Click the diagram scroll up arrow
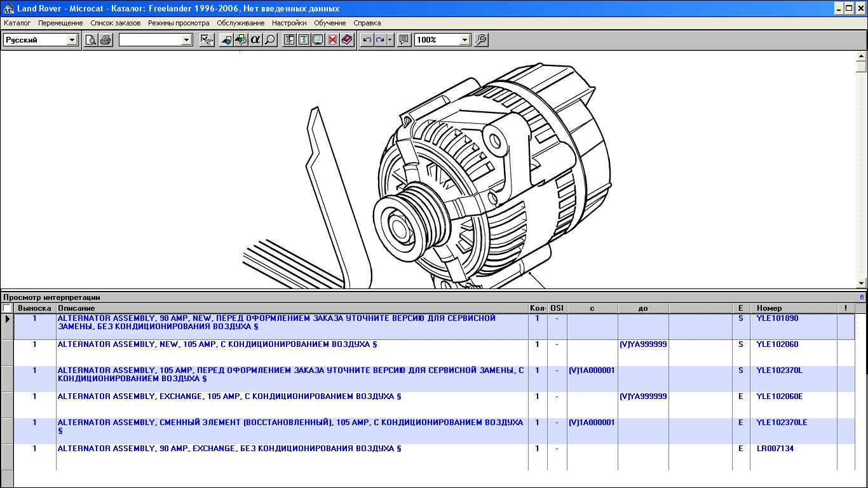The width and height of the screenshot is (868, 488). (x=862, y=57)
